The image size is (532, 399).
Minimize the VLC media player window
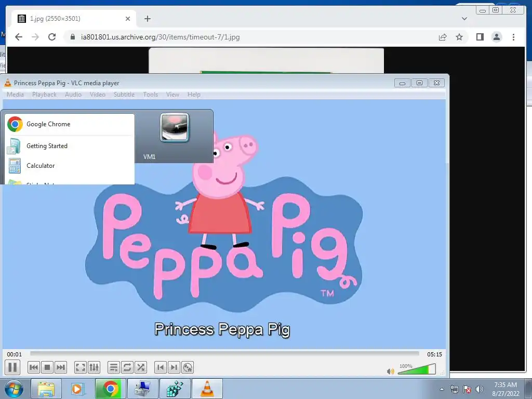pos(403,83)
